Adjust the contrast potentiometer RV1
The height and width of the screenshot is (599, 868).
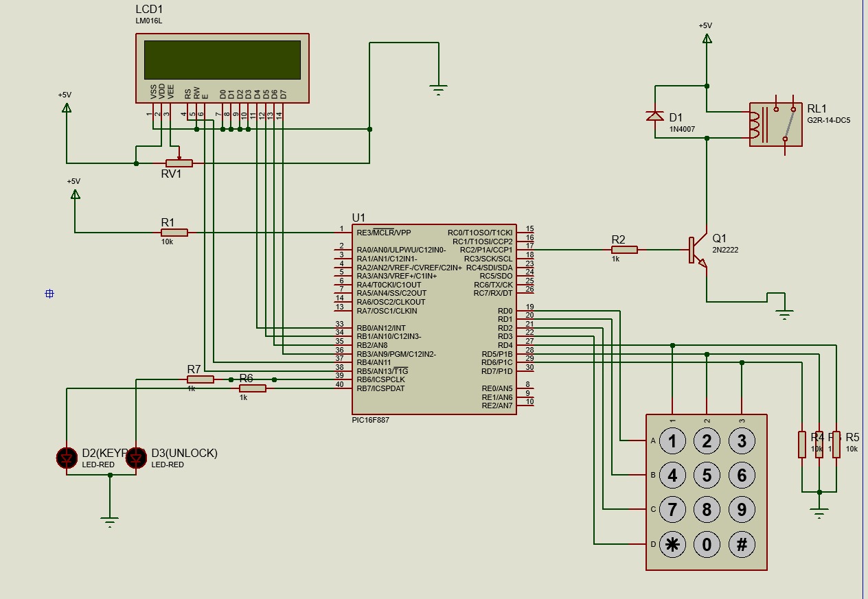(180, 163)
